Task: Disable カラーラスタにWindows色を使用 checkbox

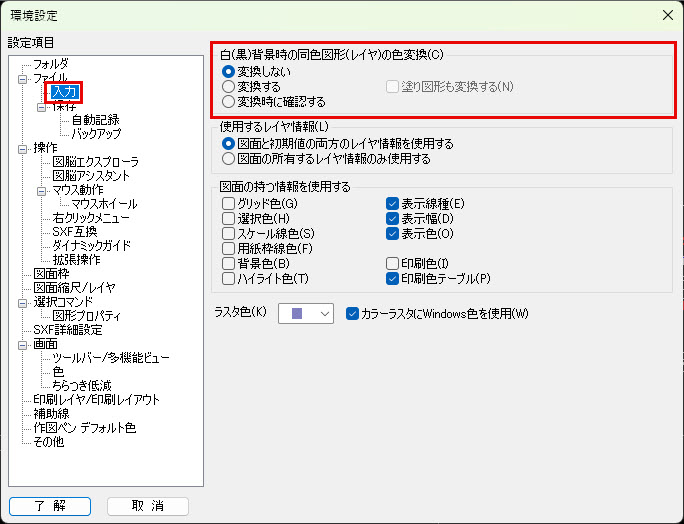Action: tap(352, 314)
